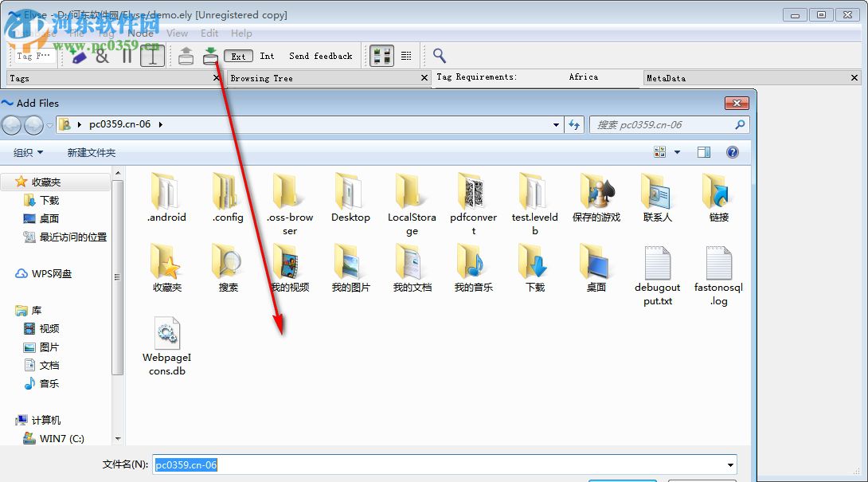
Task: Open the help question mark icon
Action: pyautogui.click(x=733, y=152)
